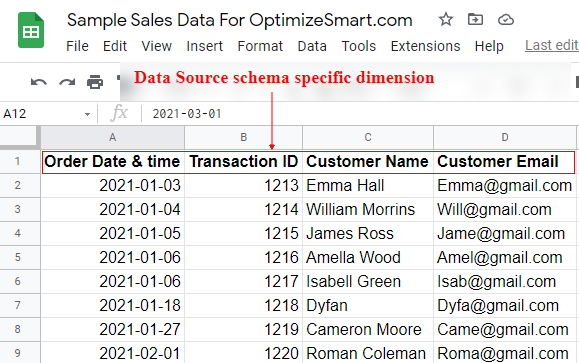579x363 pixels.
Task: Select row 9 header
Action: 20,353
